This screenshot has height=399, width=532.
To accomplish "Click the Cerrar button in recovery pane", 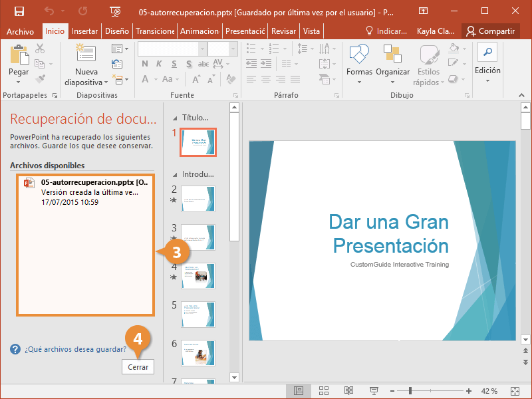I will [138, 366].
